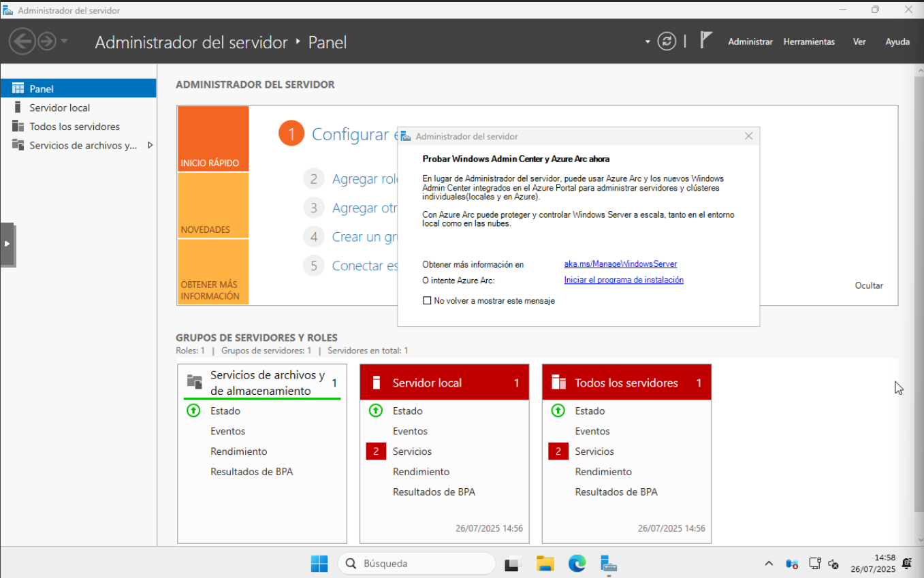This screenshot has width=924, height=578.
Task: Click the refresh icon in header
Action: coord(667,42)
